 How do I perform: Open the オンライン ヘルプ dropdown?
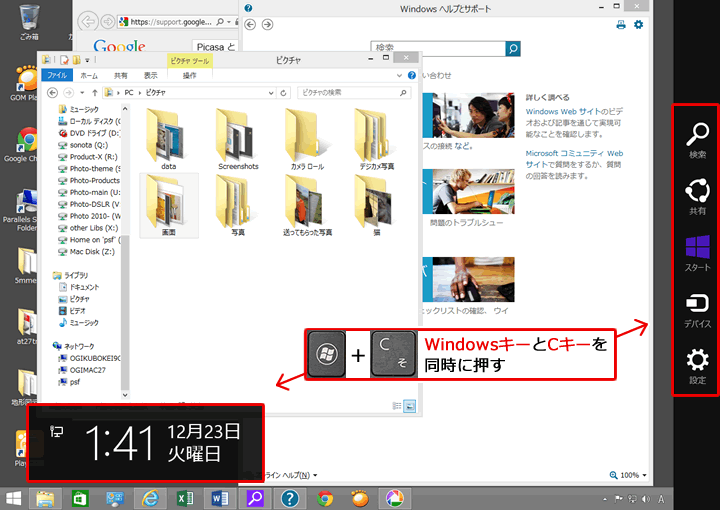tap(291, 475)
